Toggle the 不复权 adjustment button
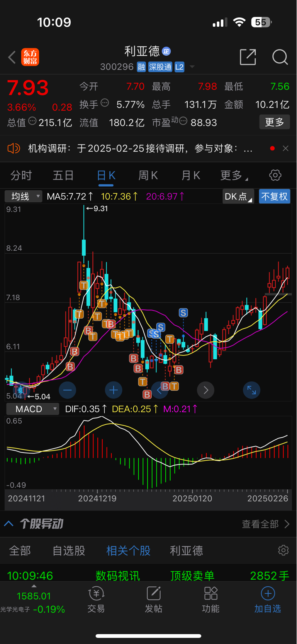Viewport: 297px width, 644px height. 275,196
